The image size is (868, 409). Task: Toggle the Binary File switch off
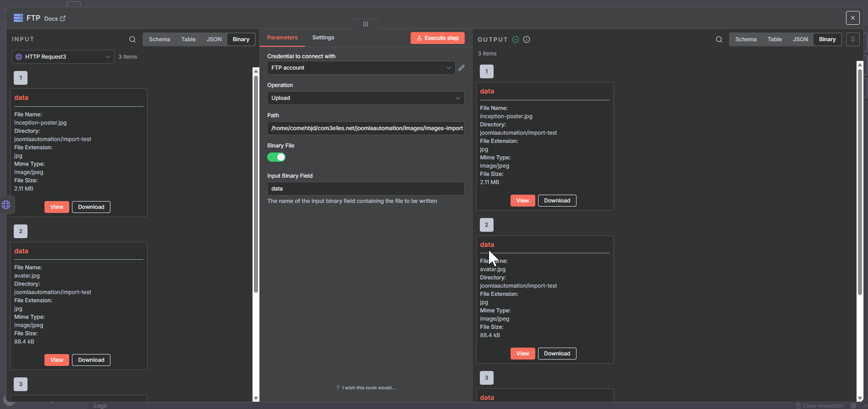[276, 157]
